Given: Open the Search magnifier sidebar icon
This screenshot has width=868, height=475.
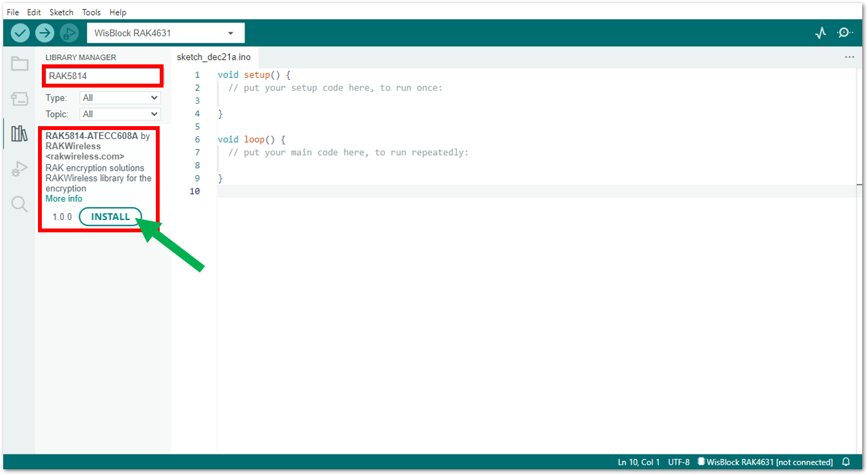Looking at the screenshot, I should pyautogui.click(x=20, y=205).
